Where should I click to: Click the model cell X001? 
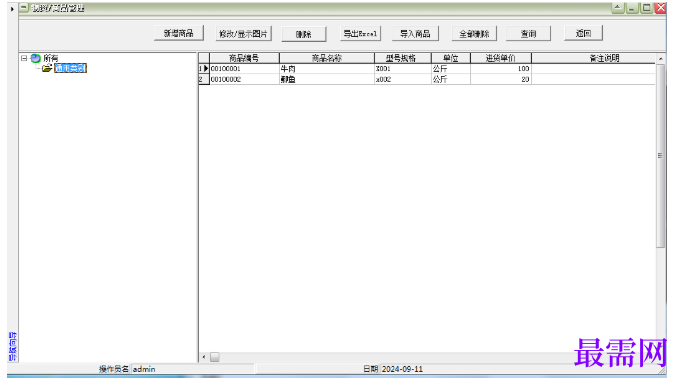[x=403, y=69]
